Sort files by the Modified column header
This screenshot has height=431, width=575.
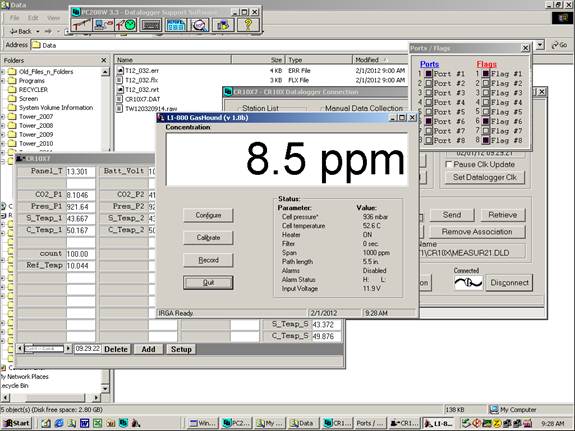380,59
